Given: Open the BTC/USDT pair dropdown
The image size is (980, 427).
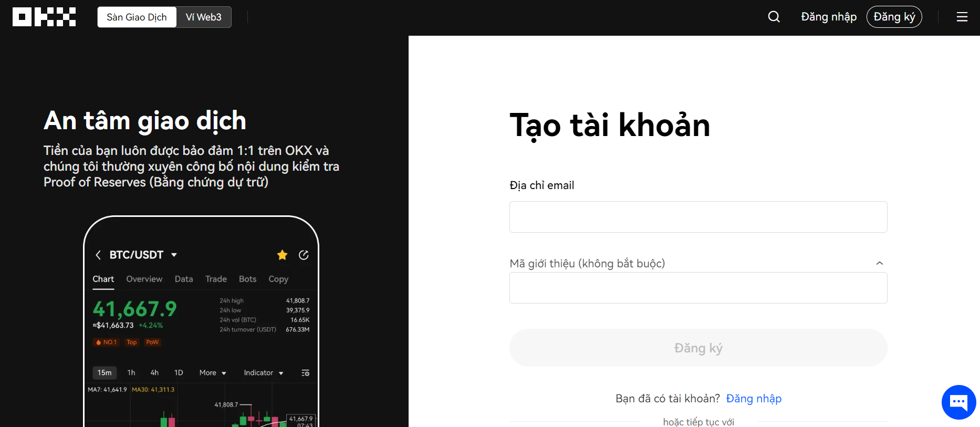Looking at the screenshot, I should click(x=143, y=255).
